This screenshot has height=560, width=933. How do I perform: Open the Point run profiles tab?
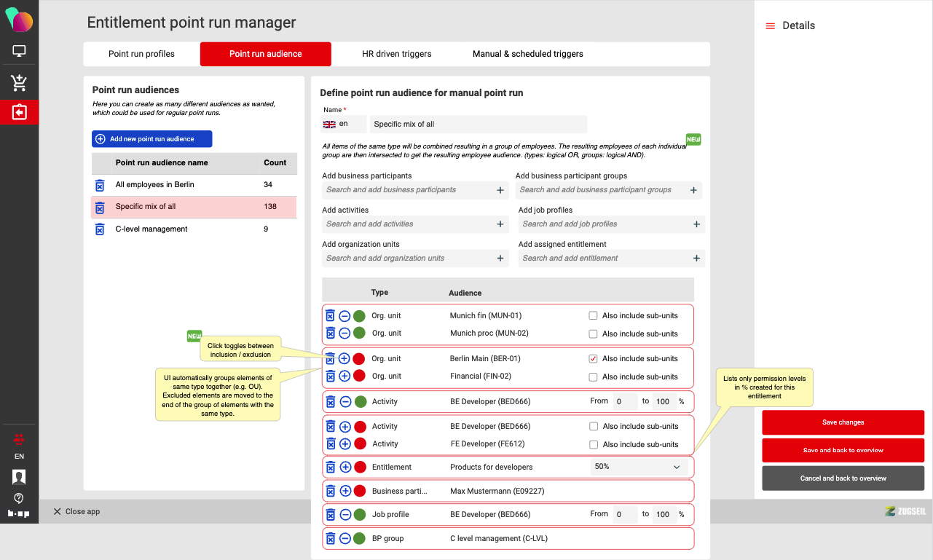point(141,54)
